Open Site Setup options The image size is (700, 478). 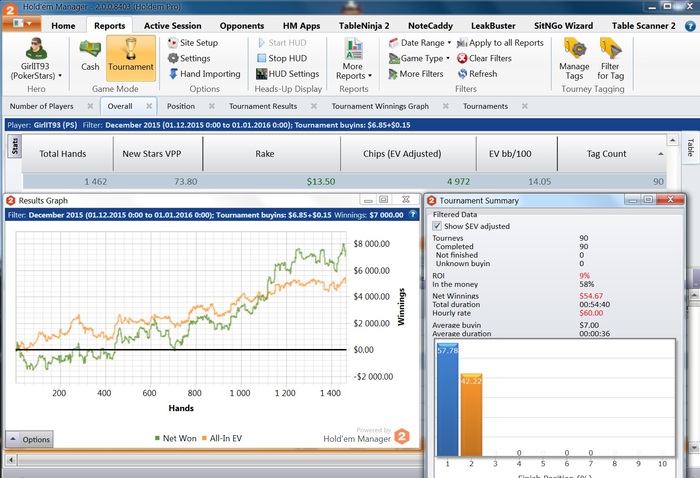click(x=193, y=43)
